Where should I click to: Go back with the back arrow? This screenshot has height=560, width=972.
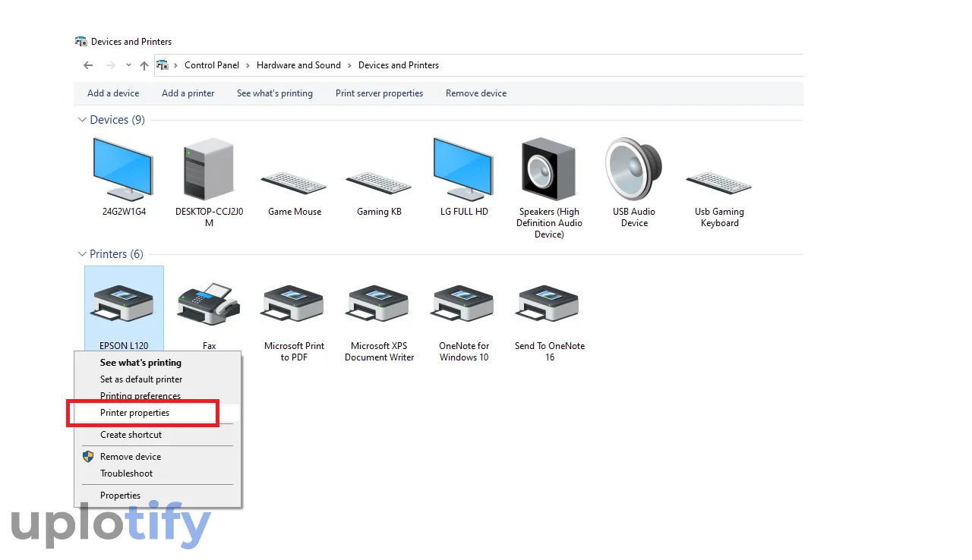pos(88,65)
